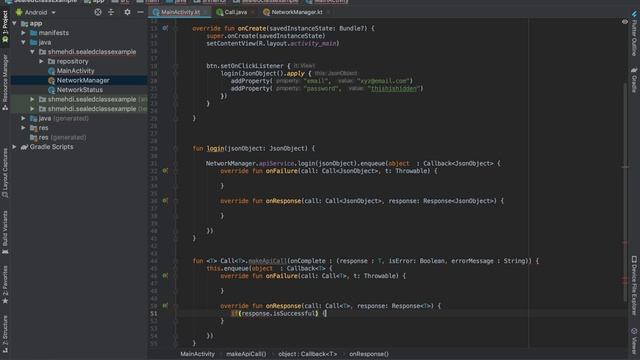The image size is (640, 360).
Task: Click the inspections eye icon above the editor scrollbar
Action: 624,21
